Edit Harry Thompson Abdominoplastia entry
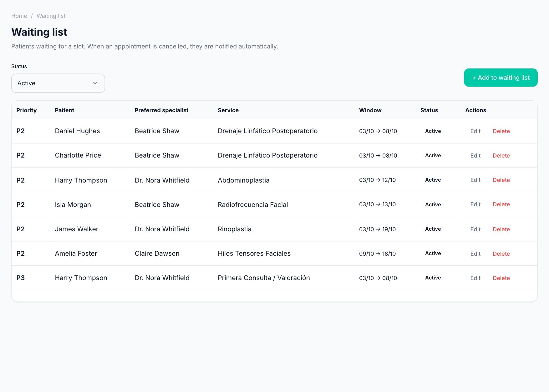Screen dimensions: 549x392 [475, 180]
